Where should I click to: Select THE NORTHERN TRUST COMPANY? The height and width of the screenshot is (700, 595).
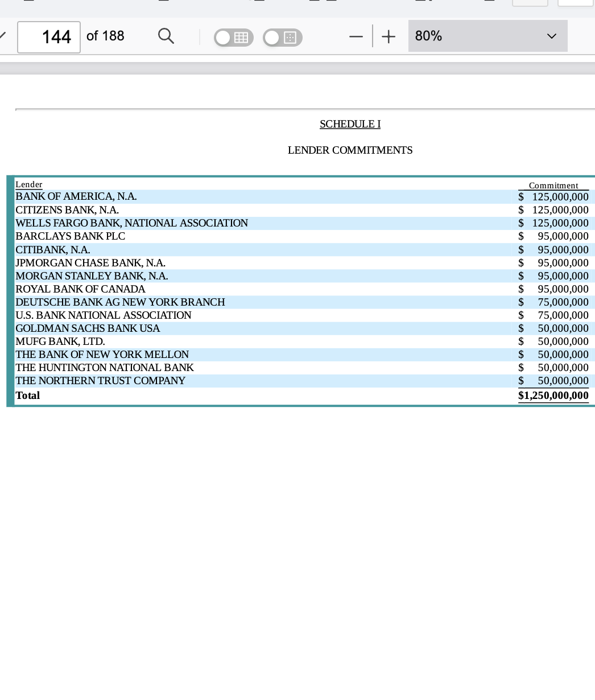coord(100,381)
